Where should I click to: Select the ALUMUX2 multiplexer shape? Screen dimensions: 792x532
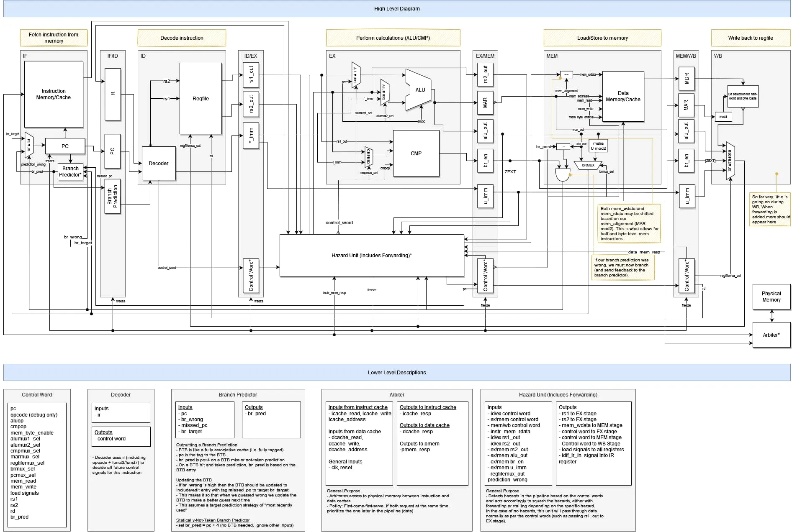[384, 92]
